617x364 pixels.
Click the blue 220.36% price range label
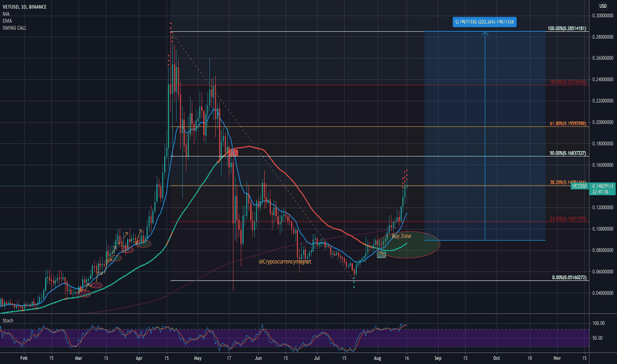tap(485, 22)
